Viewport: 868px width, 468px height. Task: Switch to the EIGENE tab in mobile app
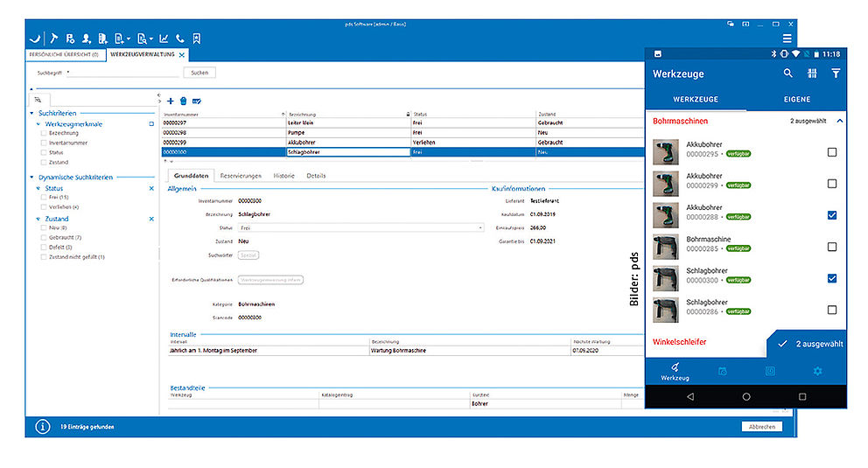[796, 100]
